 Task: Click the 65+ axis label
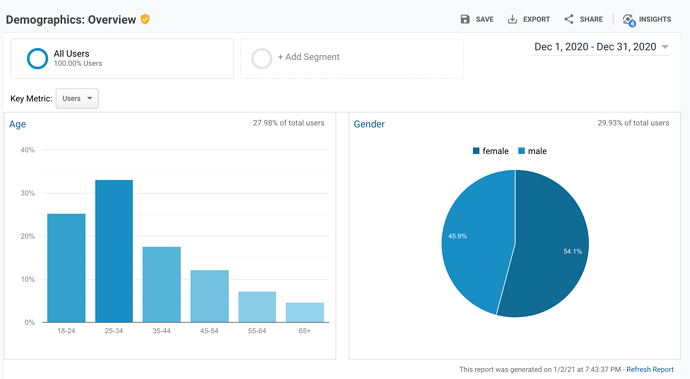[305, 331]
